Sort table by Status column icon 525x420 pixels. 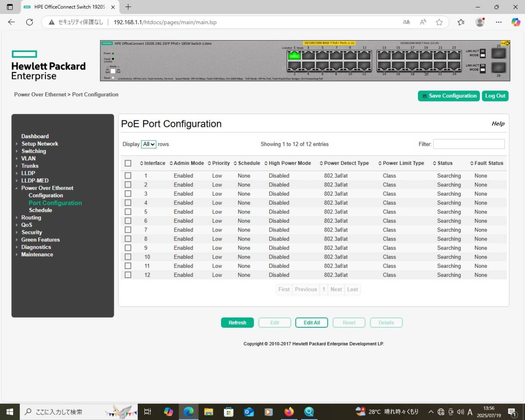[x=434, y=163]
